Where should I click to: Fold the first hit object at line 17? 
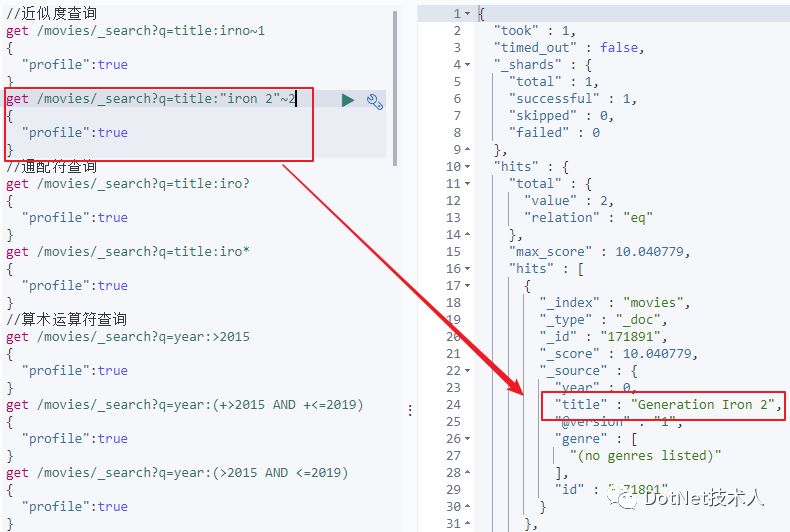coord(468,286)
